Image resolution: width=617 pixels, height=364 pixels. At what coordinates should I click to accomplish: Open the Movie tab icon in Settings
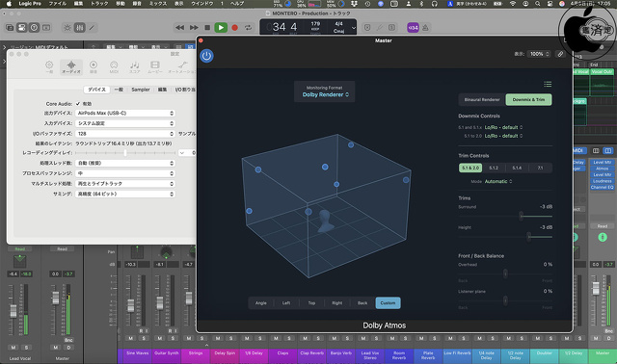point(155,66)
